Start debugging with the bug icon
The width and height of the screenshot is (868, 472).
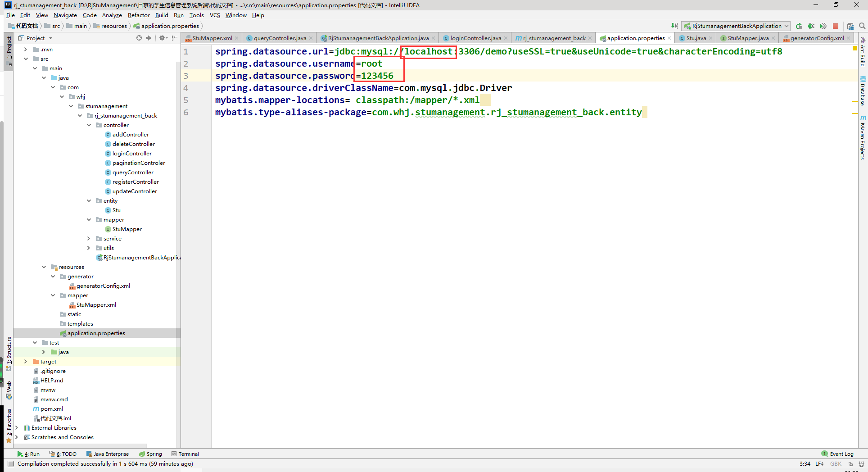pyautogui.click(x=811, y=26)
